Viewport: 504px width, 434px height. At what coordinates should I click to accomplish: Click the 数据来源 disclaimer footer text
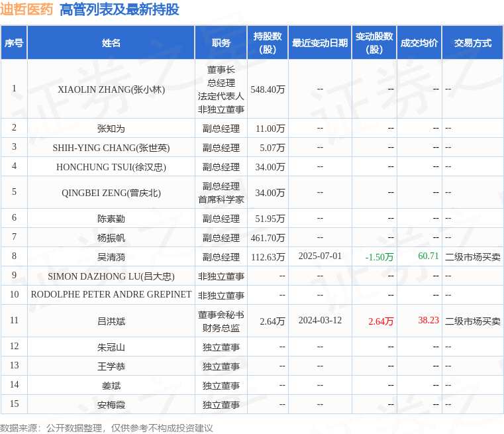[x=107, y=428]
